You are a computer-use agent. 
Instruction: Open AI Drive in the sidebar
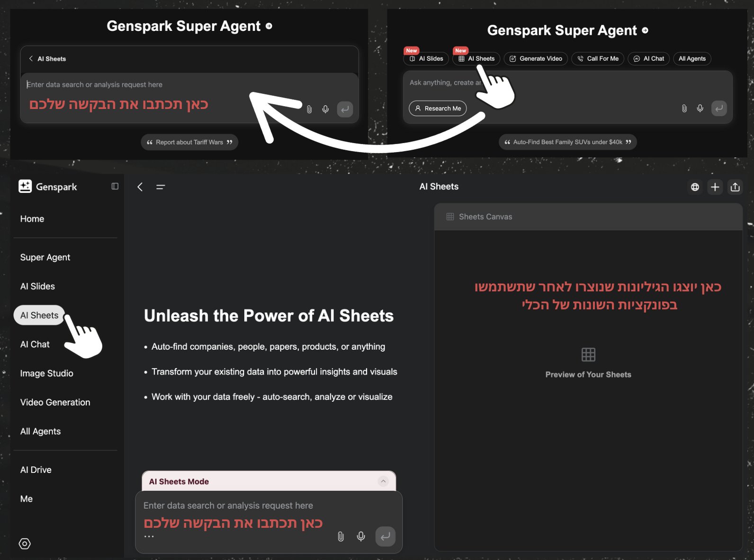coord(36,470)
